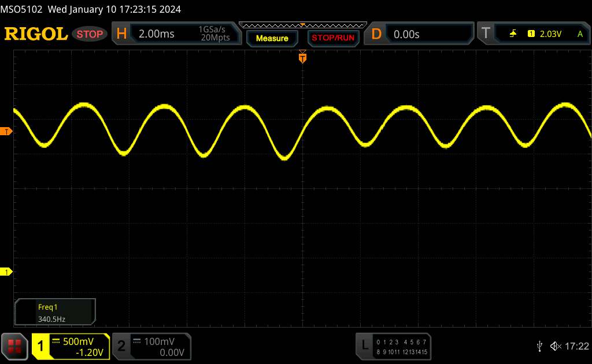The image size is (592, 364).
Task: Click the waveform memory overview bar
Action: [303, 25]
